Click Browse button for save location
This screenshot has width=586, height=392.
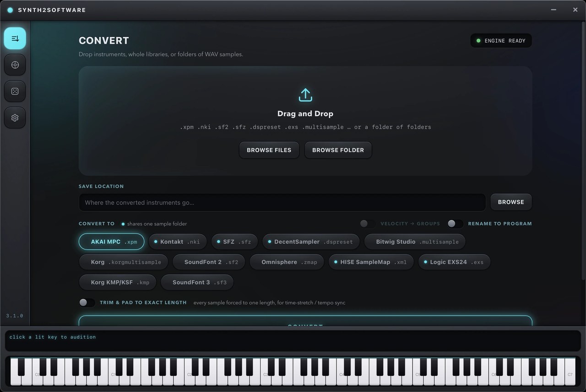(x=511, y=202)
